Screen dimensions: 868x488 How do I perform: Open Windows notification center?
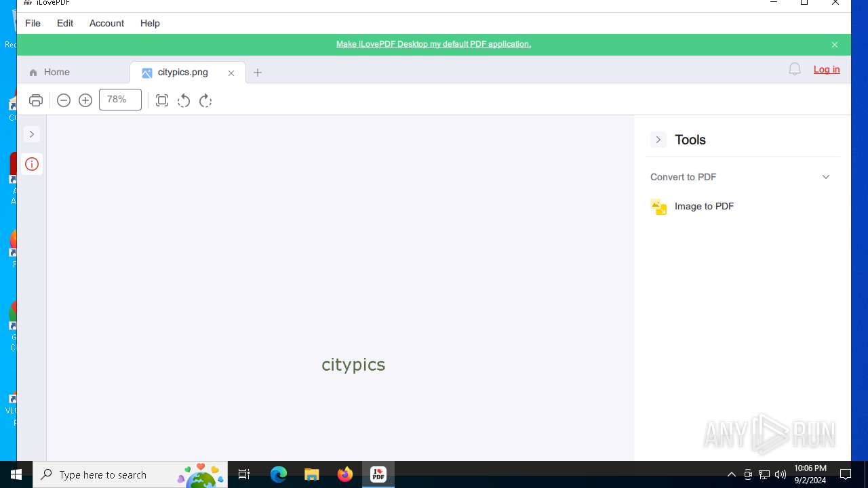tap(846, 474)
